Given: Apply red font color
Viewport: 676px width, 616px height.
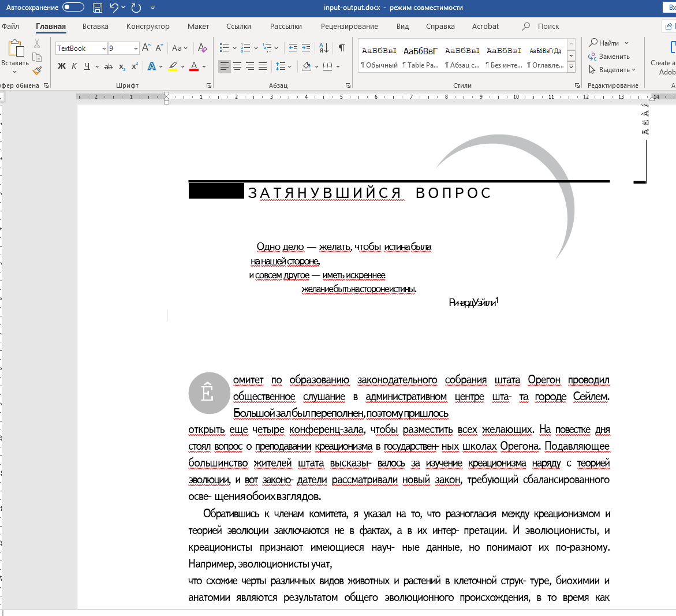Looking at the screenshot, I should pos(194,66).
